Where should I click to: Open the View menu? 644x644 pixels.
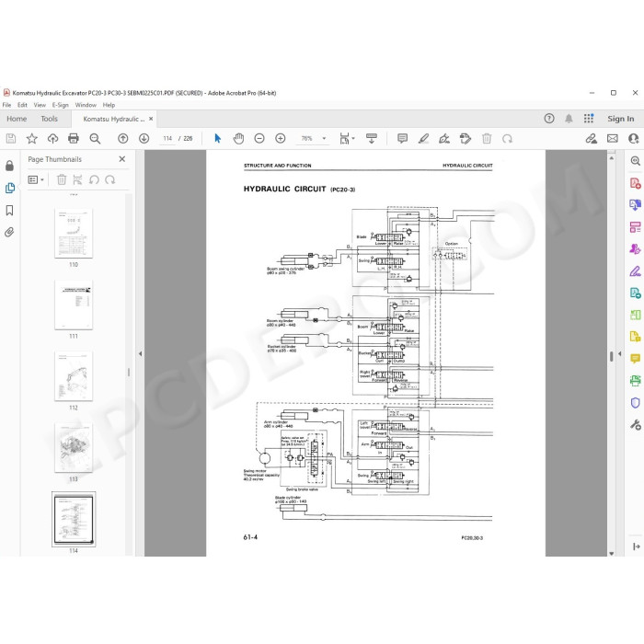coord(40,105)
